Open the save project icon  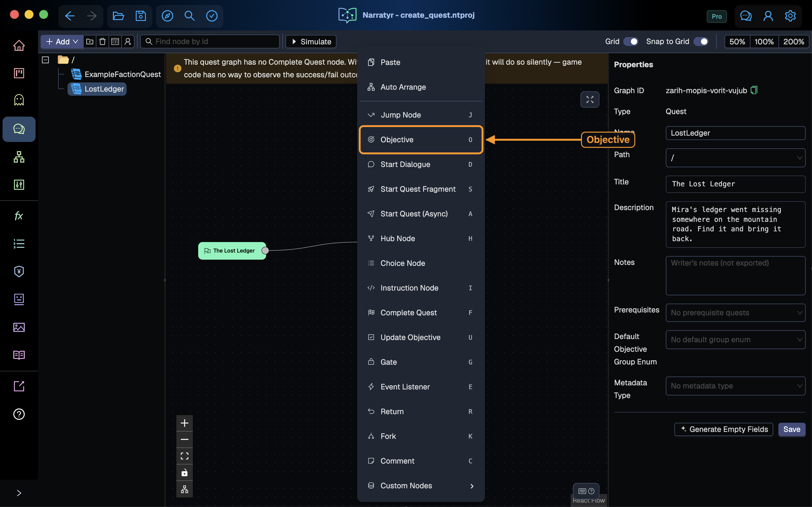coord(141,16)
